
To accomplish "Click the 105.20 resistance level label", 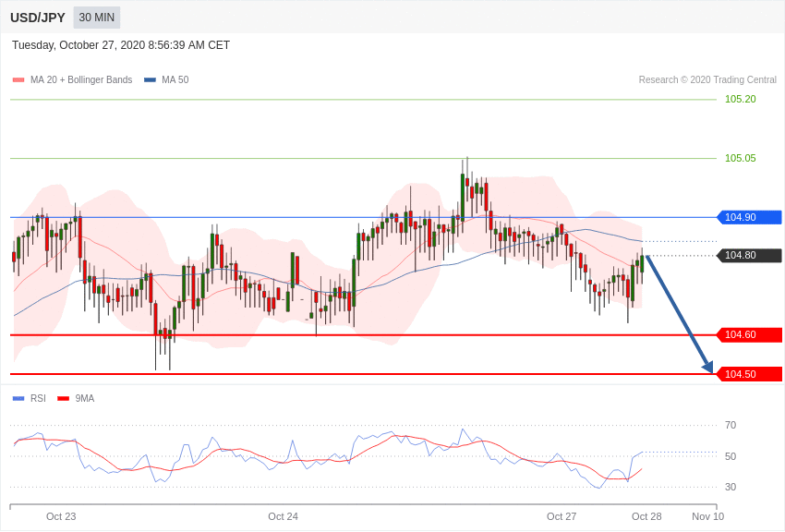I will tap(741, 99).
